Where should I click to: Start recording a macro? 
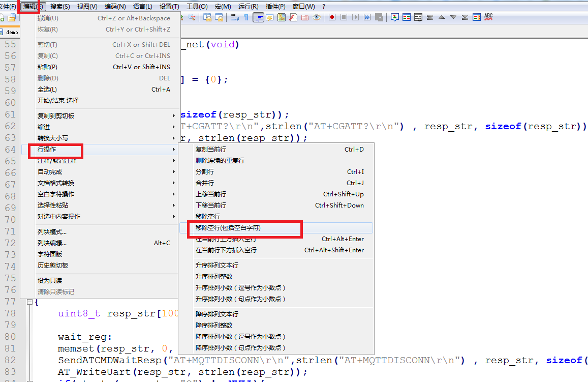[332, 17]
